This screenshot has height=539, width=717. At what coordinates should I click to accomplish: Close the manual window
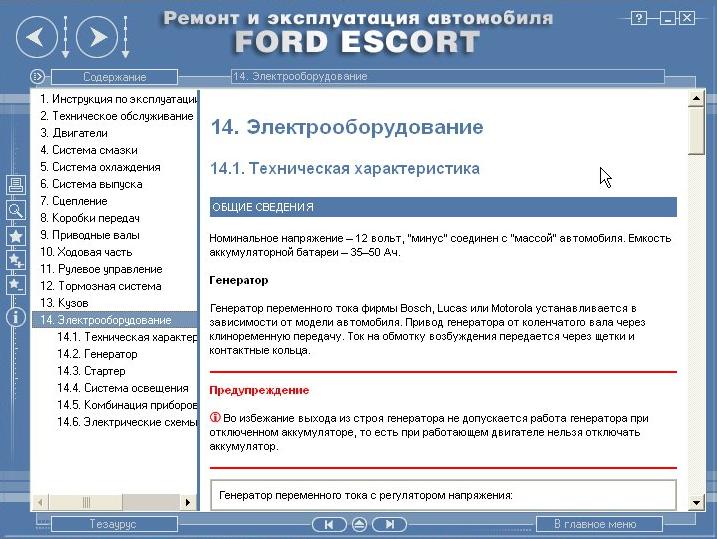point(687,18)
